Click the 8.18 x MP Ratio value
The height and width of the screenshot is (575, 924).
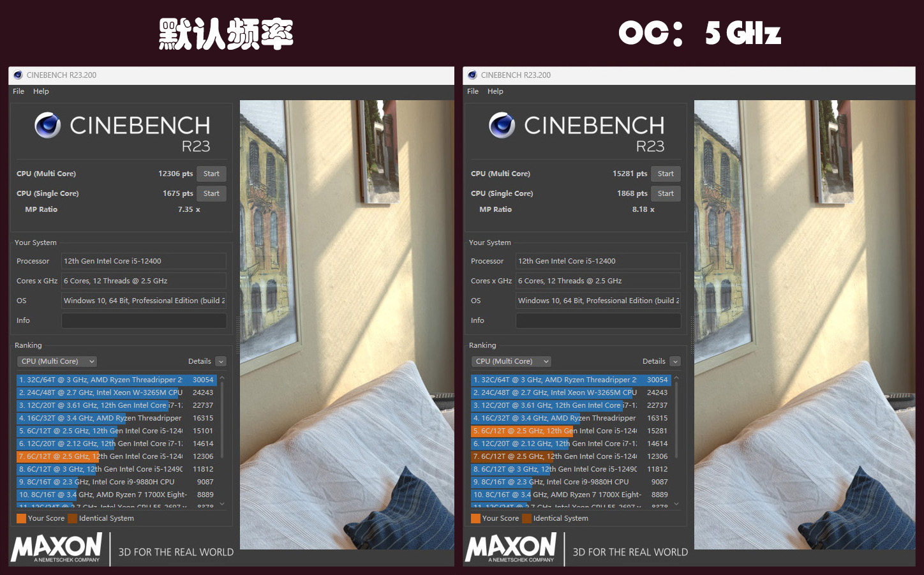pyautogui.click(x=643, y=209)
